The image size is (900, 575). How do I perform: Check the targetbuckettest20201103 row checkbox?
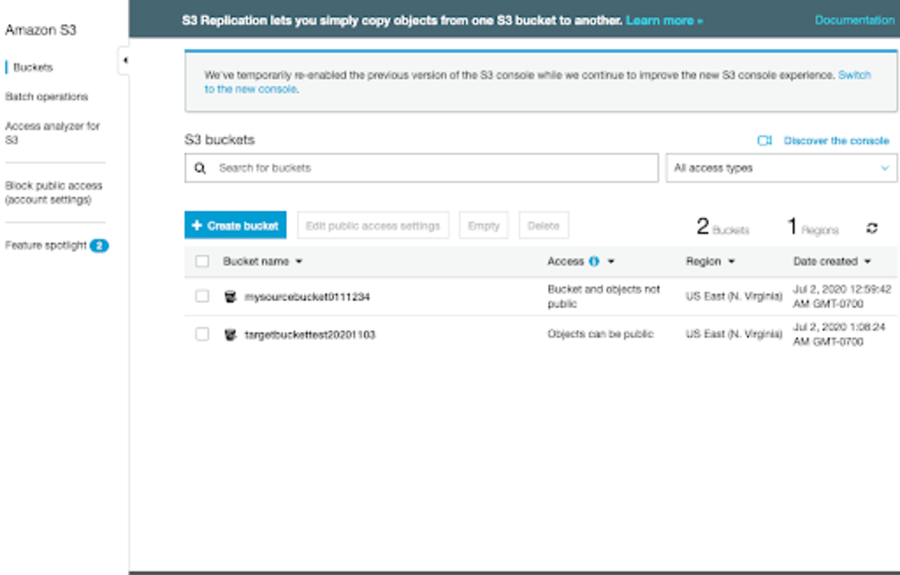202,334
